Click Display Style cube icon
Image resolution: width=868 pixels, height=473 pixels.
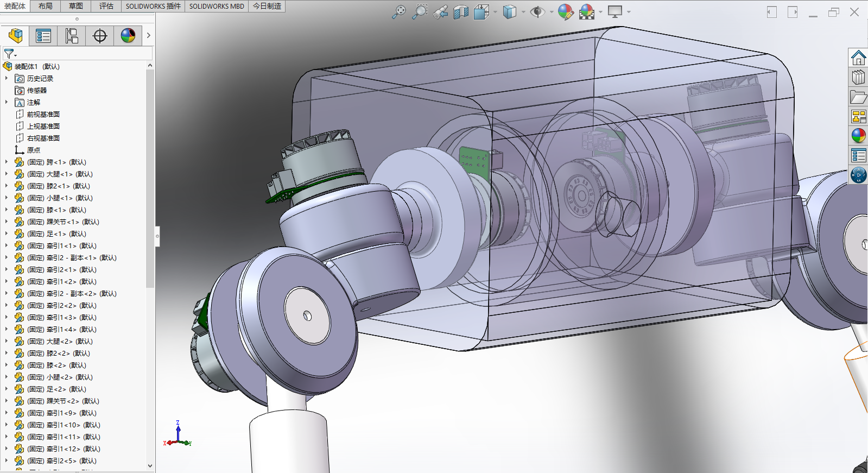click(x=509, y=12)
